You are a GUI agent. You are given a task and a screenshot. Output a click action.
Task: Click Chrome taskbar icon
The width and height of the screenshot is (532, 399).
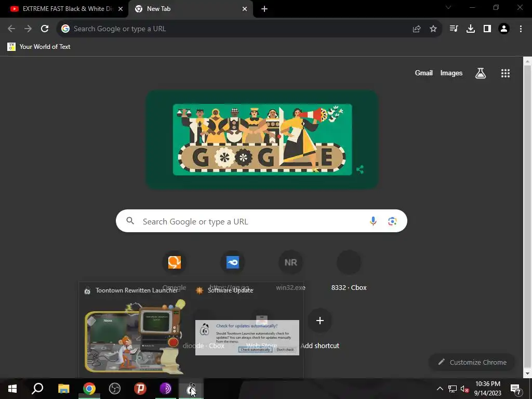click(x=89, y=389)
